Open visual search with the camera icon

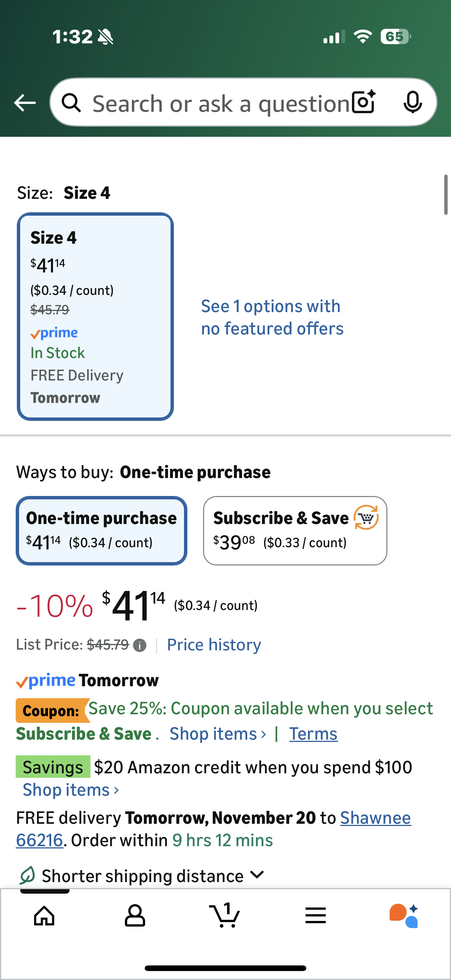[x=363, y=102]
